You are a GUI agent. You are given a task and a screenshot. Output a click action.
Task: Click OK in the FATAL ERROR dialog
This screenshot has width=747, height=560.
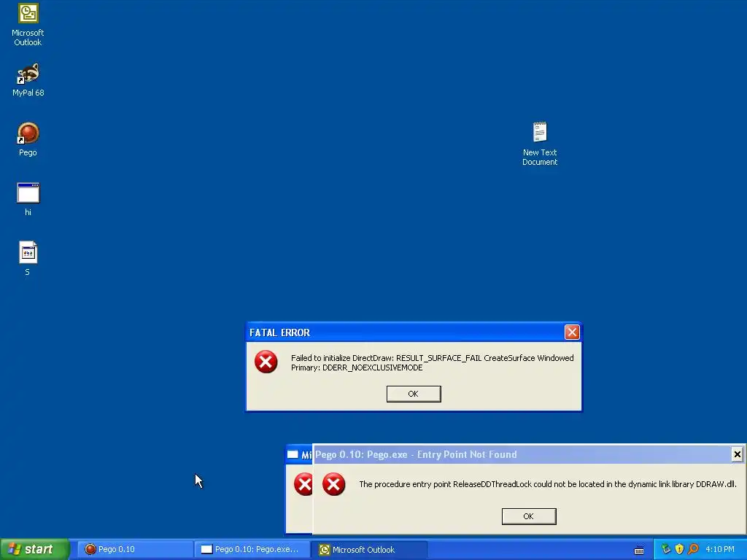[x=414, y=394]
